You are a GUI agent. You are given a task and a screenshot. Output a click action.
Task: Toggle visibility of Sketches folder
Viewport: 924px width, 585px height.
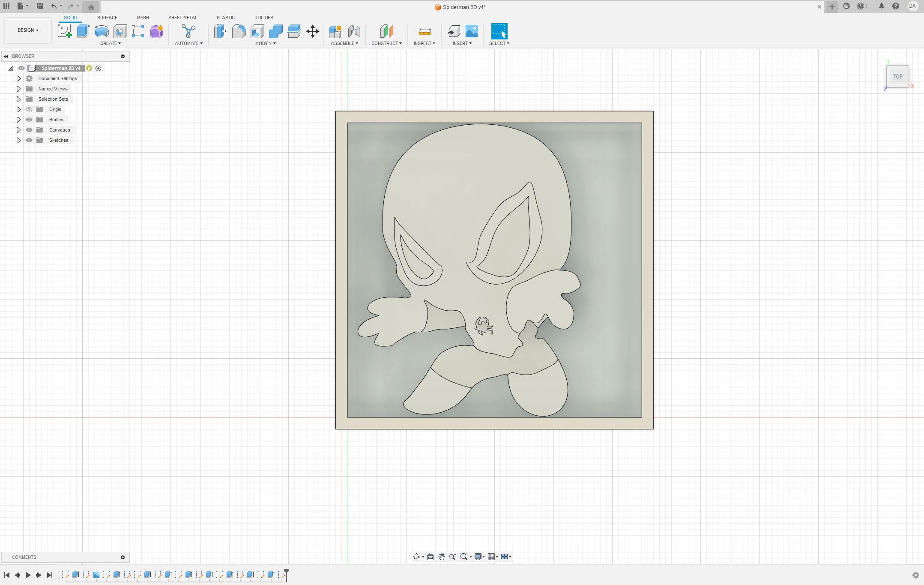point(29,140)
